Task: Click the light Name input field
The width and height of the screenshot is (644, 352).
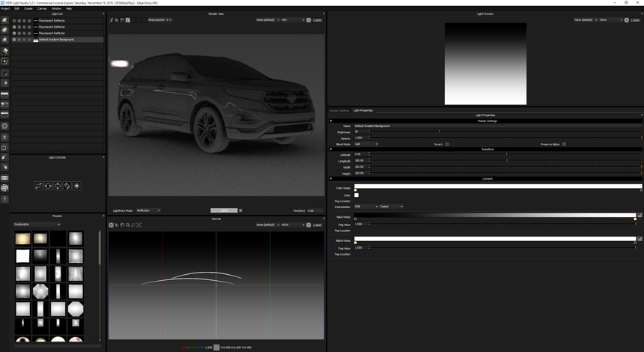Action: [x=498, y=126]
